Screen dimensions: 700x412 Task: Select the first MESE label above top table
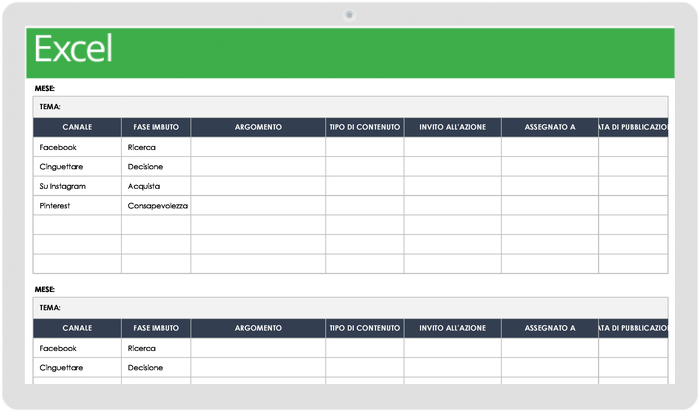[46, 88]
